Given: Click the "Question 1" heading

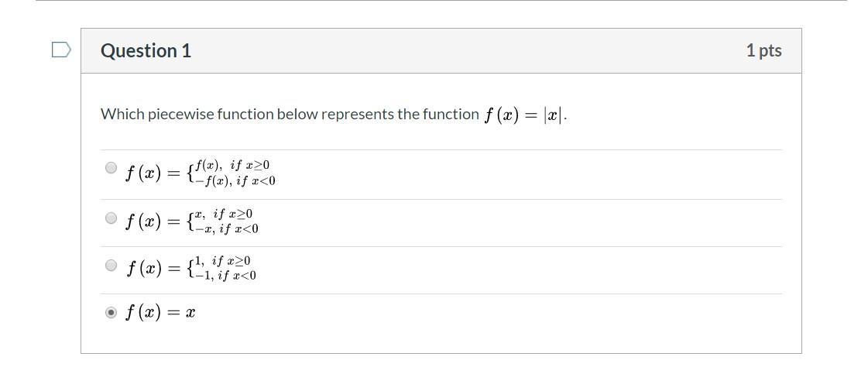Looking at the screenshot, I should pos(146,51).
